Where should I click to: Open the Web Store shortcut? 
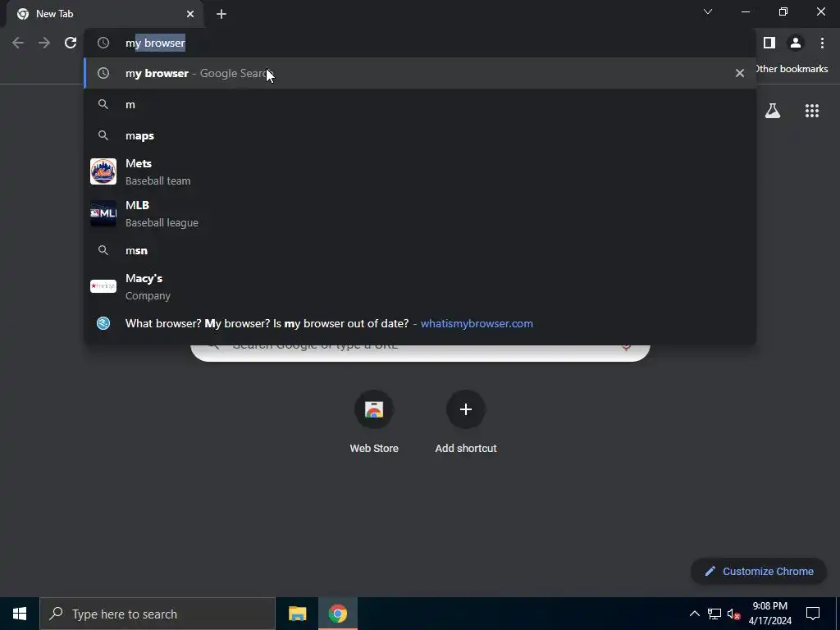pos(374,422)
